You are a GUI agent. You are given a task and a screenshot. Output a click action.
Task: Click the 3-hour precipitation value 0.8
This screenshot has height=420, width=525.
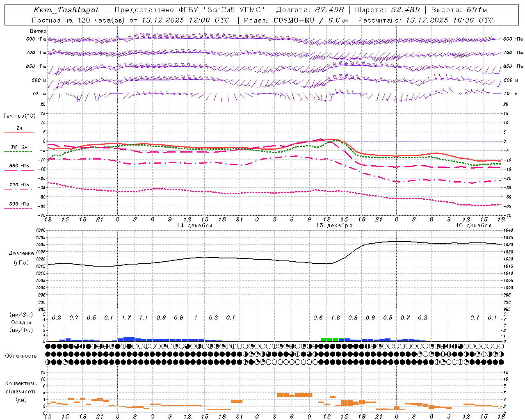tap(353, 317)
